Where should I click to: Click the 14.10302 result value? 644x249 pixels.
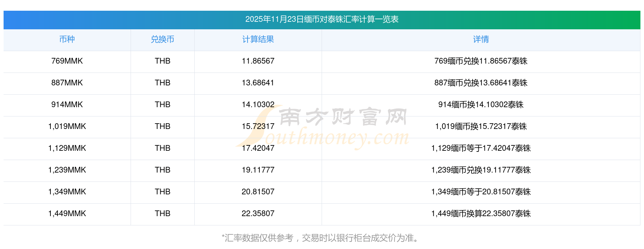coord(258,105)
